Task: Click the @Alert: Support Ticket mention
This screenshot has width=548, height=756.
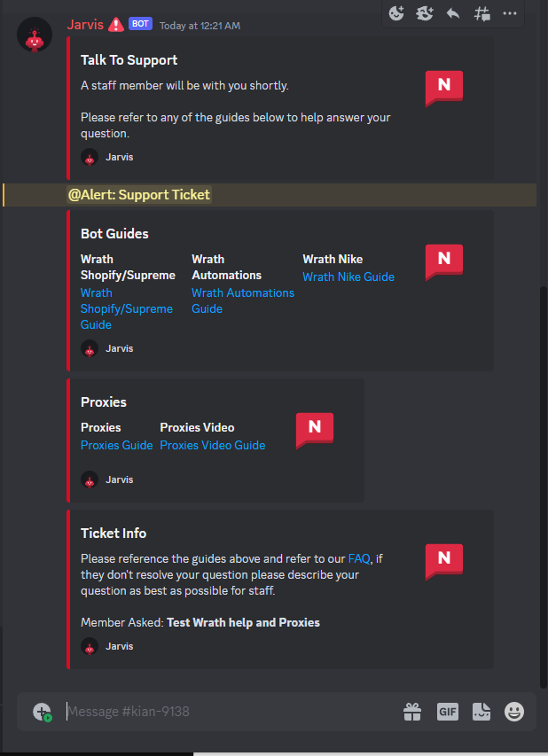Action: click(x=139, y=195)
